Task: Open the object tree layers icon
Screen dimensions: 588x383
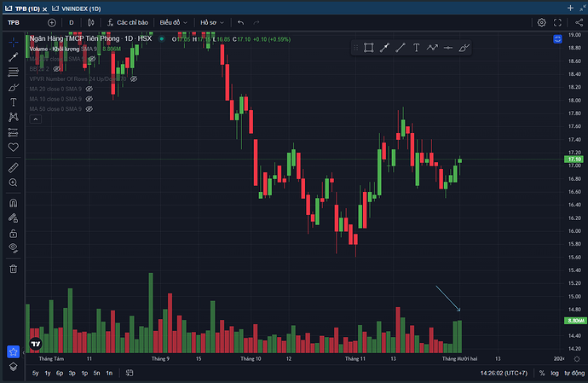Action: coord(13,365)
